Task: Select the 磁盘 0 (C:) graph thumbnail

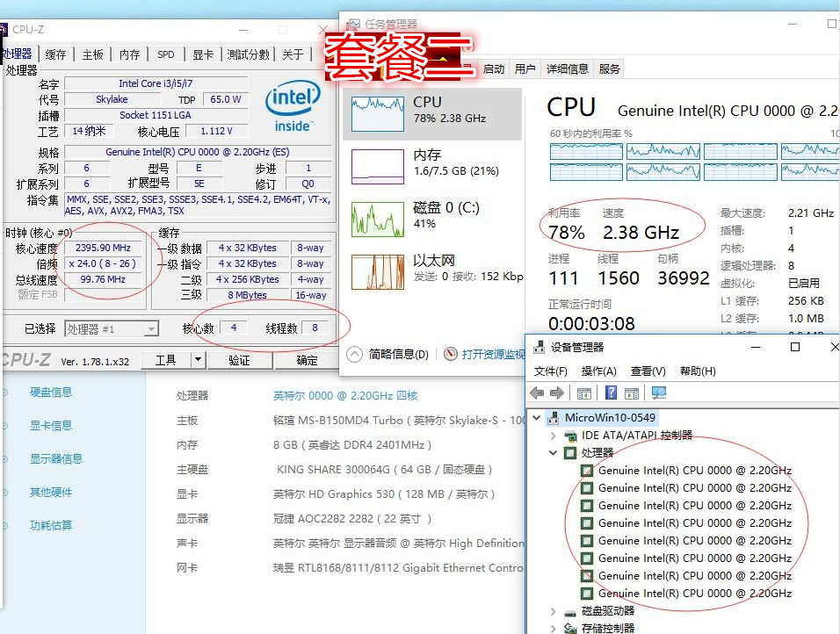Action: tap(378, 219)
